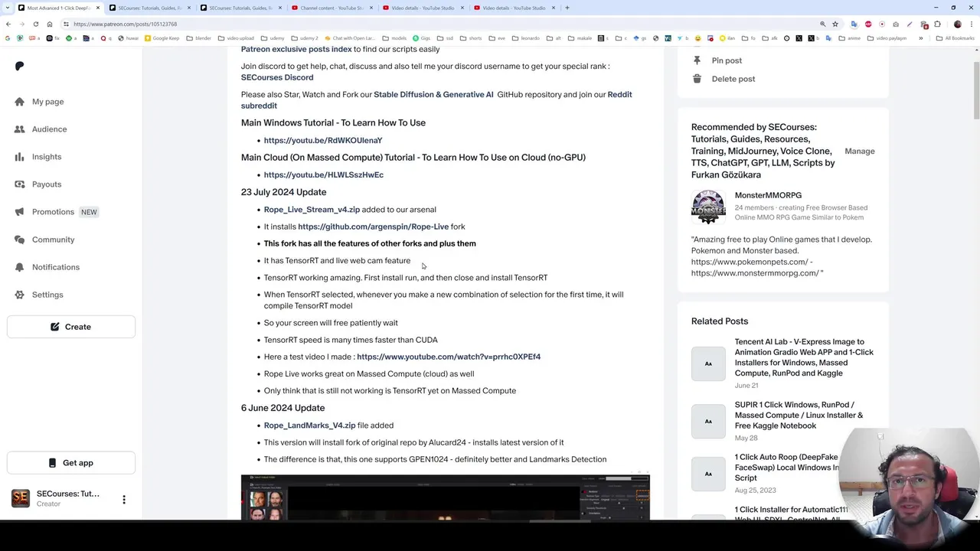Open the MonsterMMORPG creator name link
The image size is (980, 551).
click(768, 195)
